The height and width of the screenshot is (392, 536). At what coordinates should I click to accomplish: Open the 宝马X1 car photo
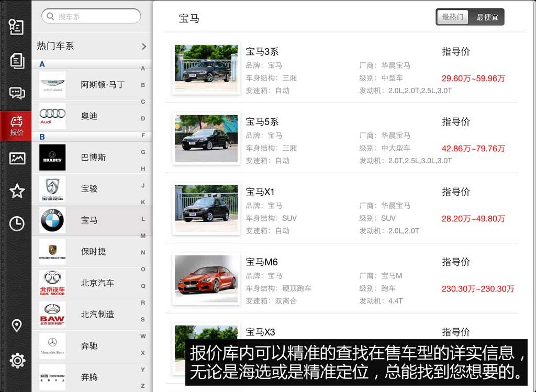pyautogui.click(x=206, y=208)
